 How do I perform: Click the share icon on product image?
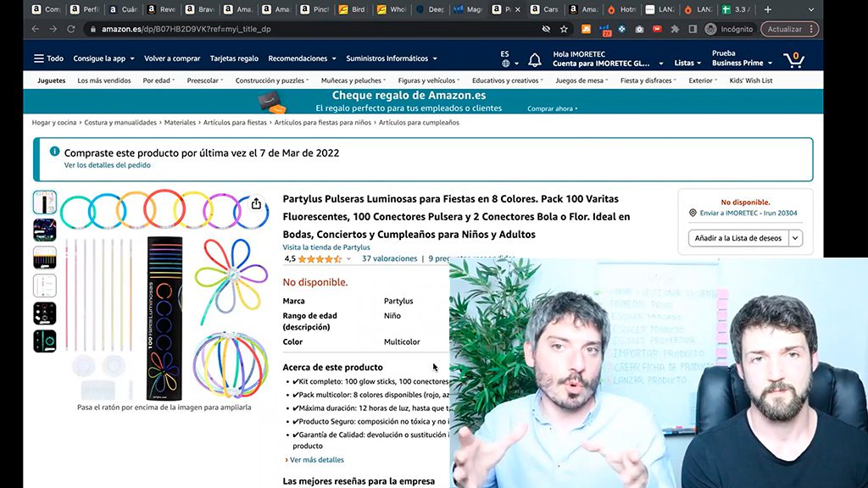(x=256, y=203)
